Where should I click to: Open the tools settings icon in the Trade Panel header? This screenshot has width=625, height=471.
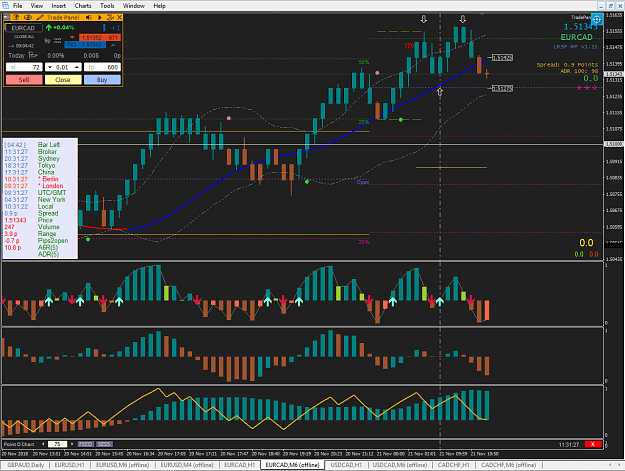(110, 17)
